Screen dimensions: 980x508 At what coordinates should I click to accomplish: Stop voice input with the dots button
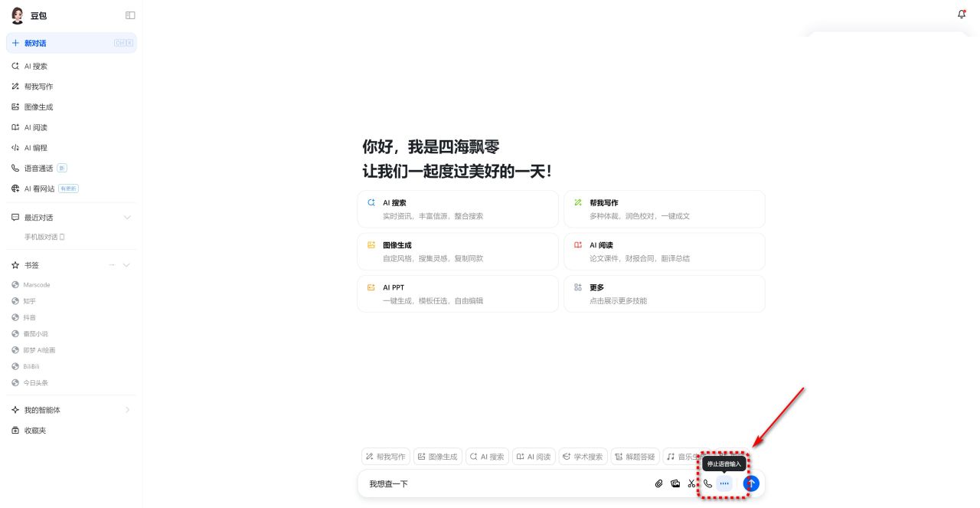724,483
